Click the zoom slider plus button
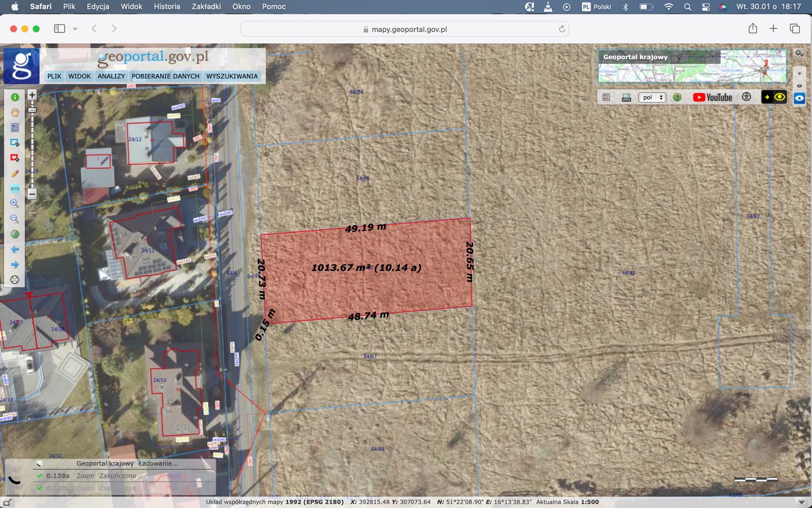This screenshot has width=812, height=508. click(32, 95)
